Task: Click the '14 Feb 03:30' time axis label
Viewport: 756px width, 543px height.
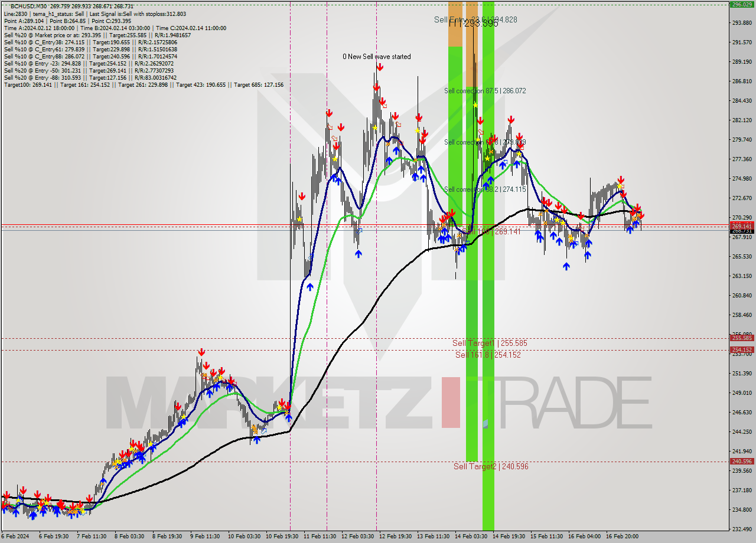Action: point(472,537)
